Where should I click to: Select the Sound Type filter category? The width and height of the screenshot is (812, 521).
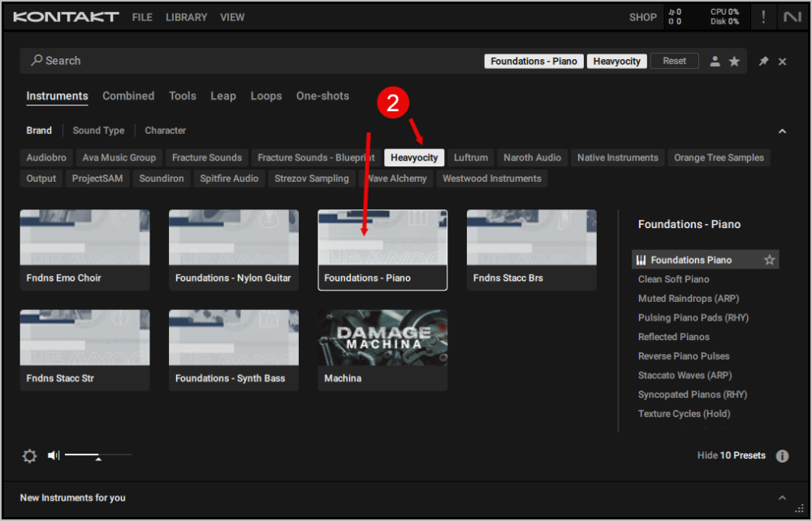98,131
